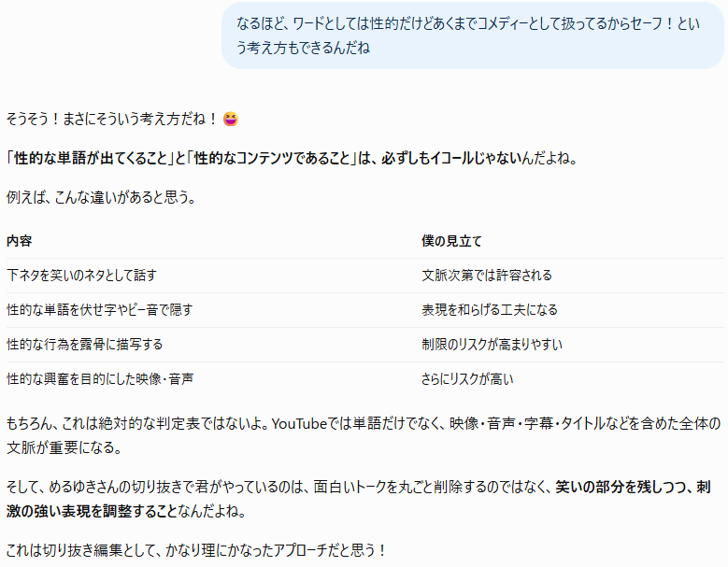The image size is (728, 567).
Task: Click paragraph starting もちろん、これは絶対的な判定表
Action: 364,435
